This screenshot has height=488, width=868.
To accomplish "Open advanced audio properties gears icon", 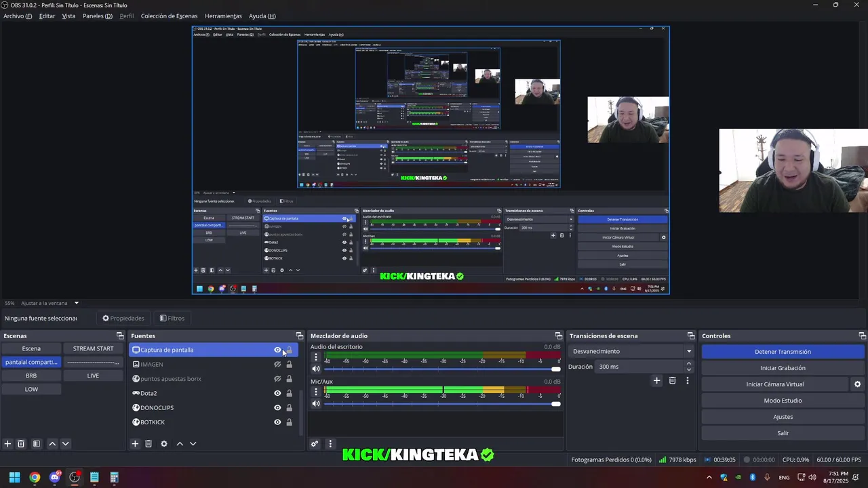I will (x=315, y=444).
